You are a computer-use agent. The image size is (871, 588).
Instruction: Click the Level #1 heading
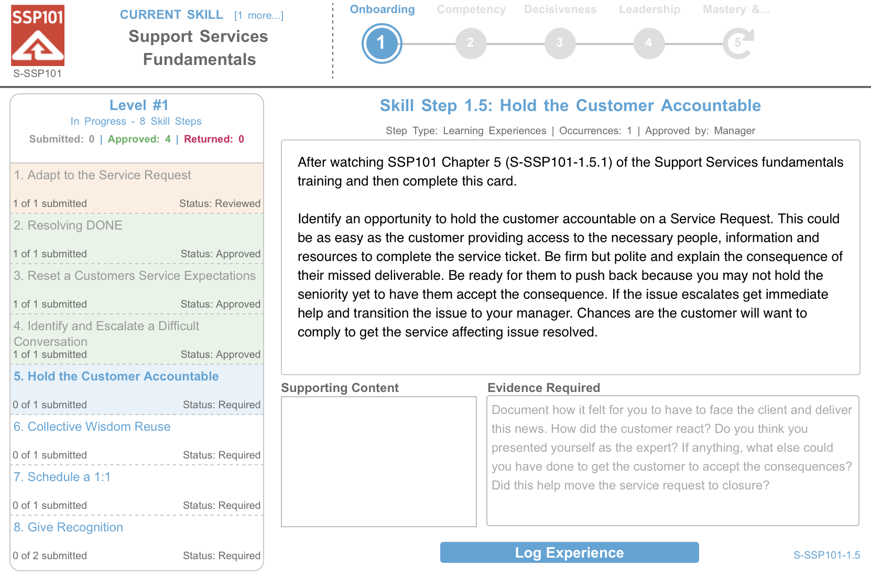click(139, 105)
